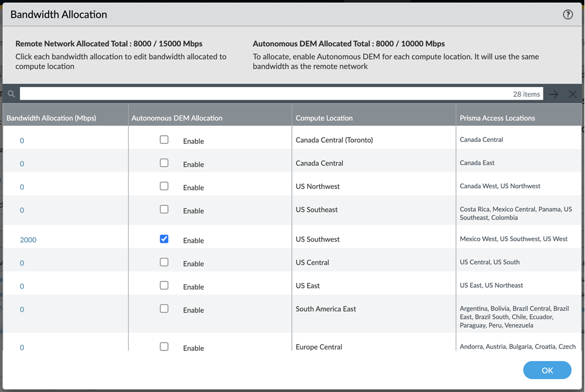Edit bandwidth 0 for Canada Central (Toronto)
Screen dimensions: 585x392
[22, 140]
